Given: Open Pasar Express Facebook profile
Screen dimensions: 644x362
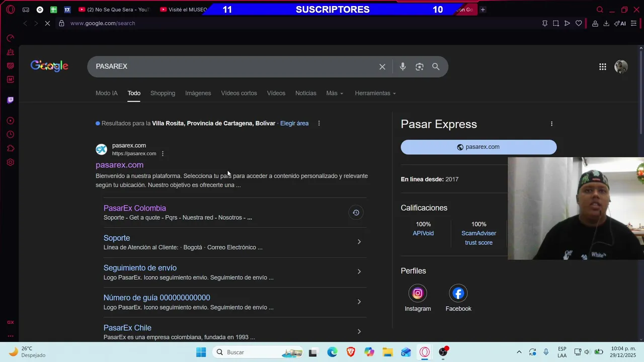Looking at the screenshot, I should (458, 293).
